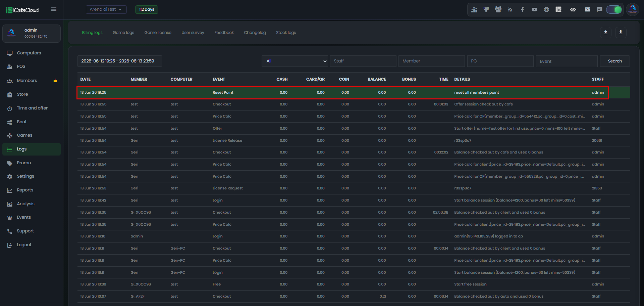
Task: Open the date range picker field
Action: pos(119,61)
